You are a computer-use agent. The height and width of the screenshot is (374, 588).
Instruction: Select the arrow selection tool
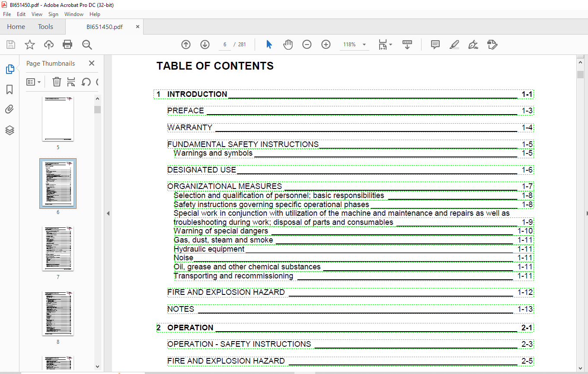click(x=269, y=45)
